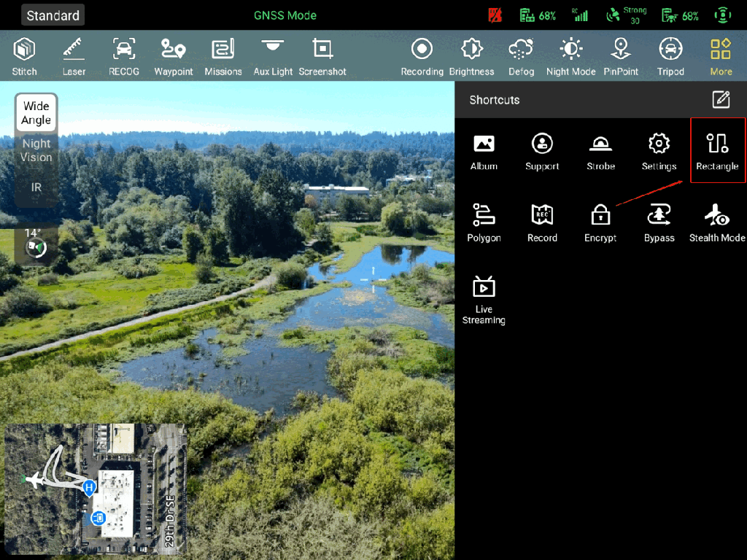Open the Rectangle mission shortcut
The height and width of the screenshot is (560, 747).
point(717,151)
